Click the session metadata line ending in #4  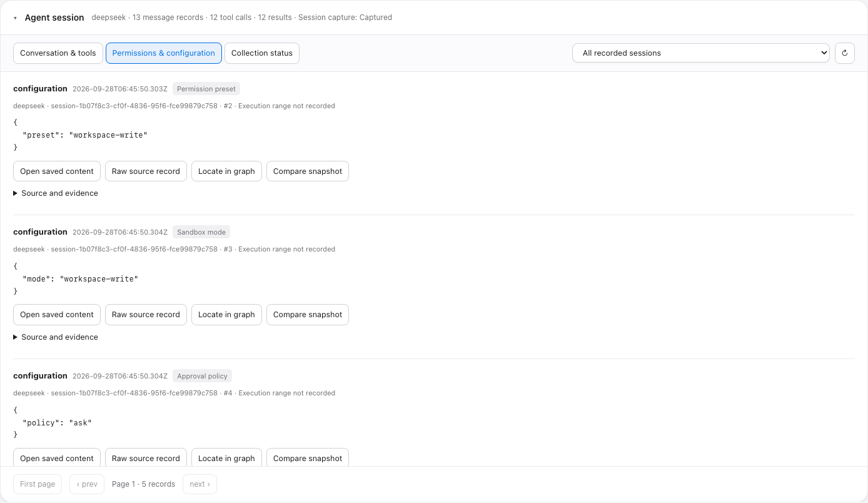(x=174, y=394)
